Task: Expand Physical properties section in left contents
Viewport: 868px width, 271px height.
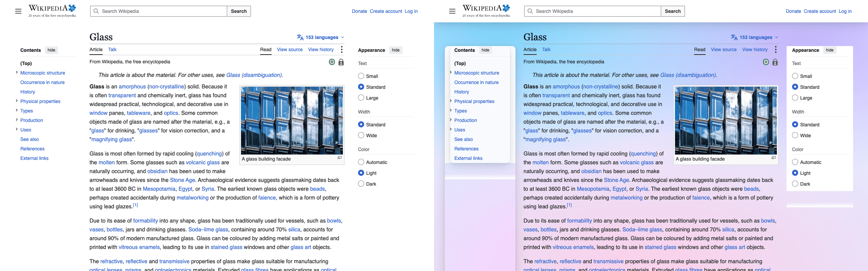Action: click(x=17, y=101)
